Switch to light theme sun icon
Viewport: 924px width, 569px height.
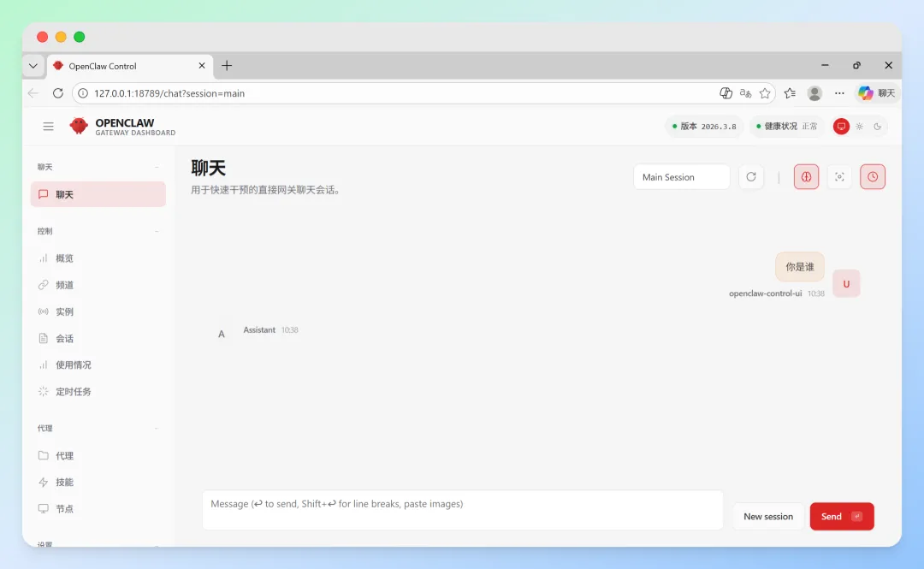860,126
